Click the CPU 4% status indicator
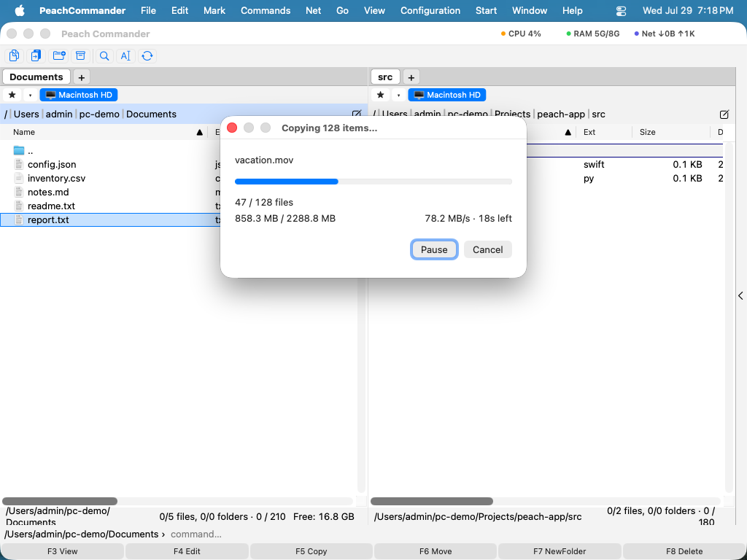This screenshot has width=747, height=560. pos(521,34)
